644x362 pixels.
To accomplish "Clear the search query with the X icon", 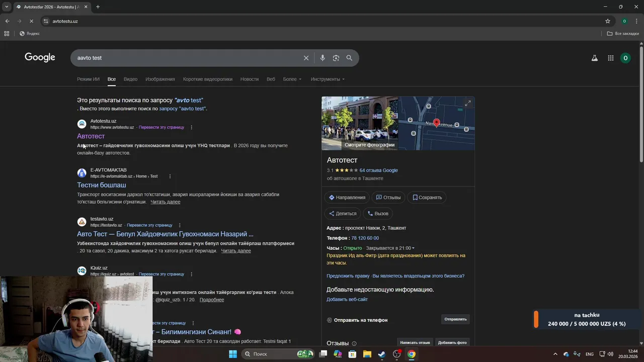I will (x=306, y=58).
